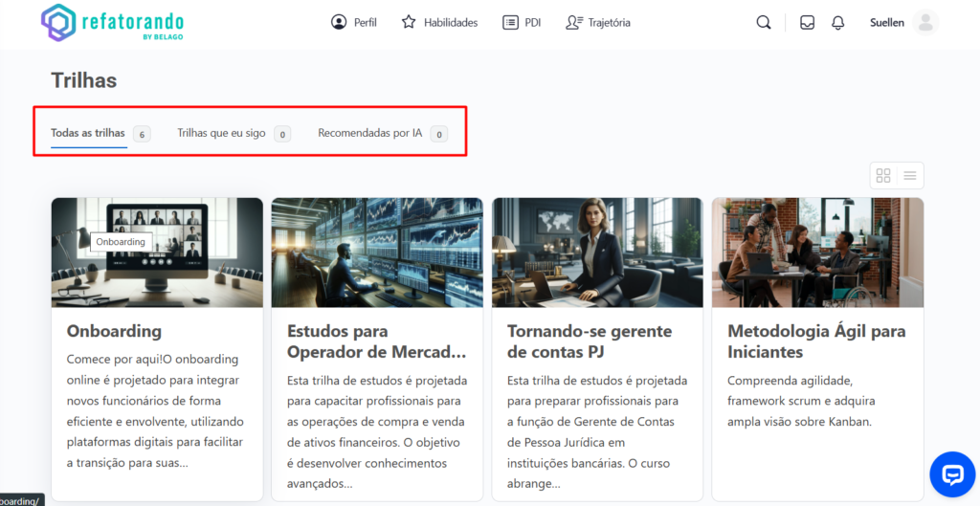The image size is (980, 506).
Task: Switch to grid view layout
Action: [x=883, y=176]
